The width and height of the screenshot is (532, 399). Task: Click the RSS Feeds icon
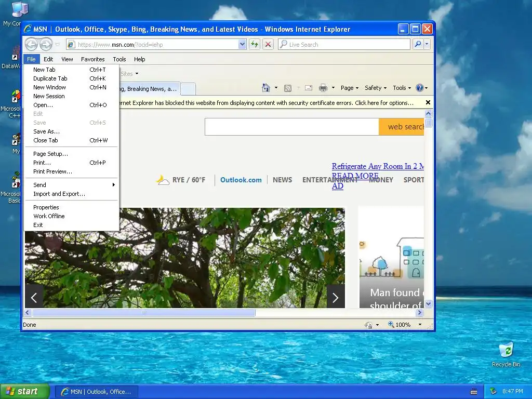pyautogui.click(x=288, y=88)
